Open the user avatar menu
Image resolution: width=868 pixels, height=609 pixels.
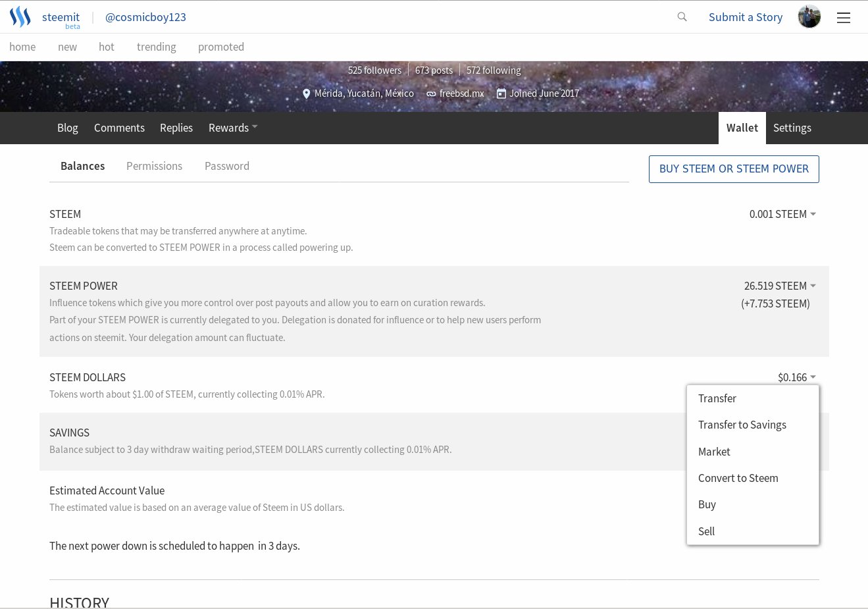(x=809, y=16)
